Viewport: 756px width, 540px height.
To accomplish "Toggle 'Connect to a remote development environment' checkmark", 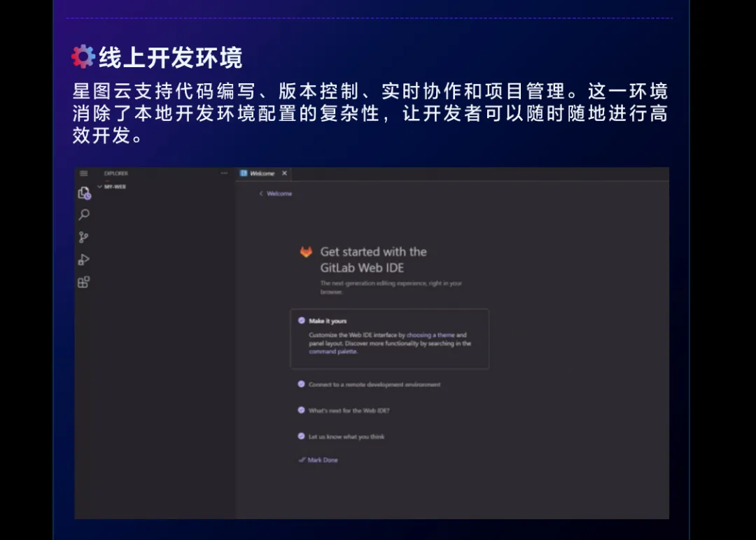I will click(302, 384).
